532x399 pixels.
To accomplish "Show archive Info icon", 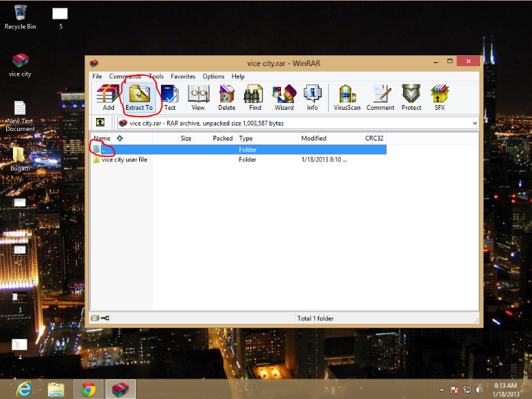I will pos(312,98).
